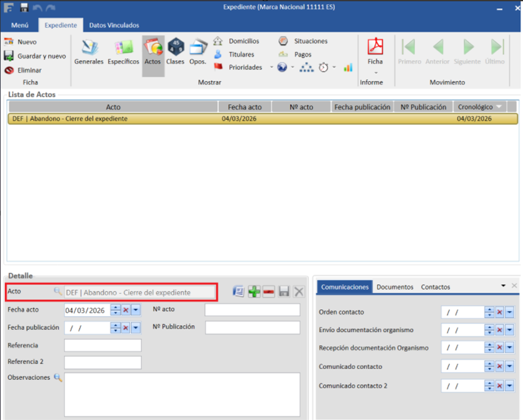Image resolution: width=523 pixels, height=420 pixels.
Task: Click the Acto search magnifier icon
Action: [x=58, y=291]
